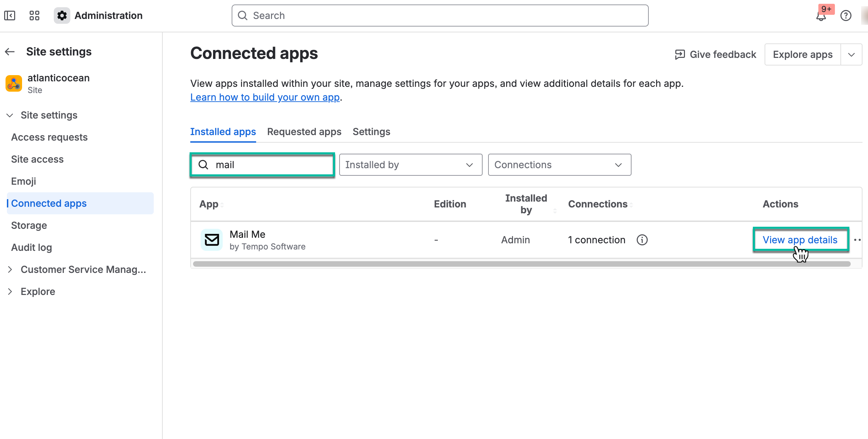Click the Give feedback button
The image size is (868, 439).
[x=716, y=54]
